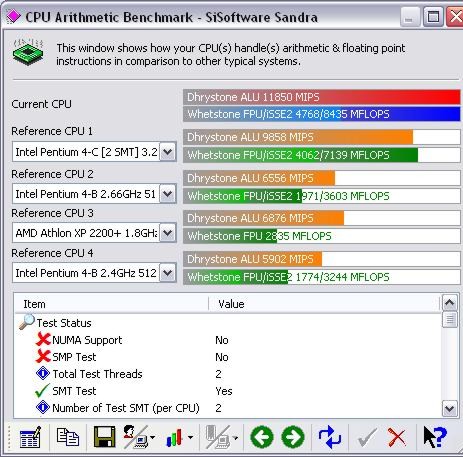
Task: Click the options table icon in bottom toolbar
Action: 30,437
